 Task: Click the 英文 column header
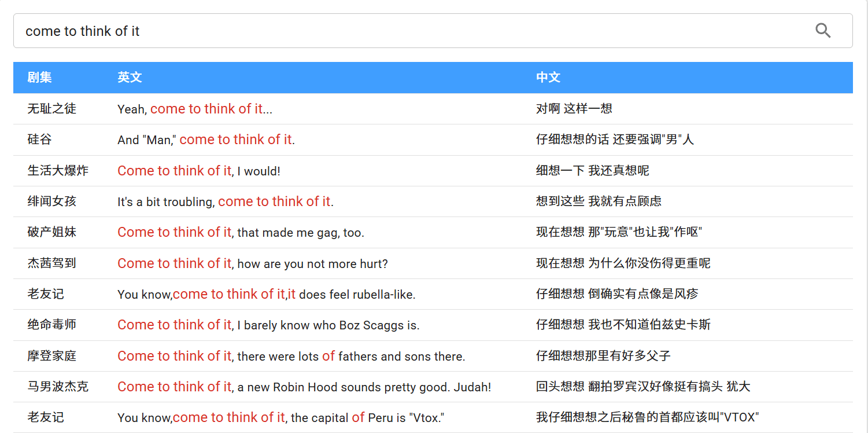click(130, 78)
